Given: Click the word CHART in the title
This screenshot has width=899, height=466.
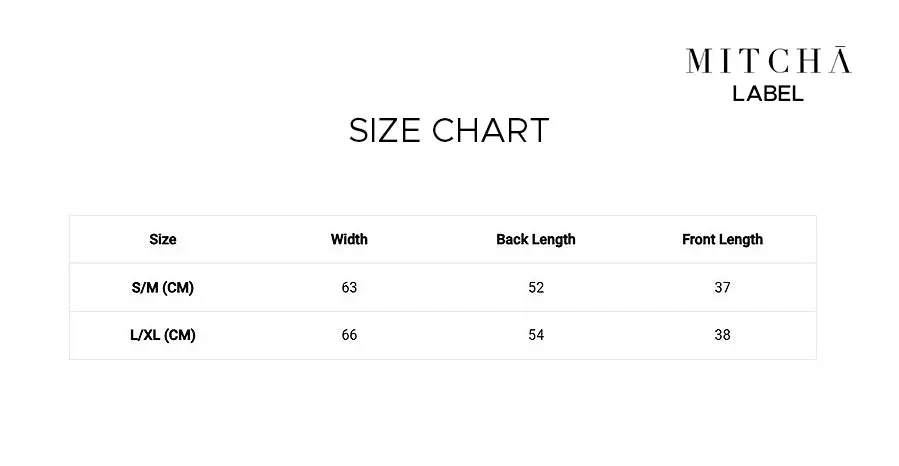Looking at the screenshot, I should [x=491, y=130].
